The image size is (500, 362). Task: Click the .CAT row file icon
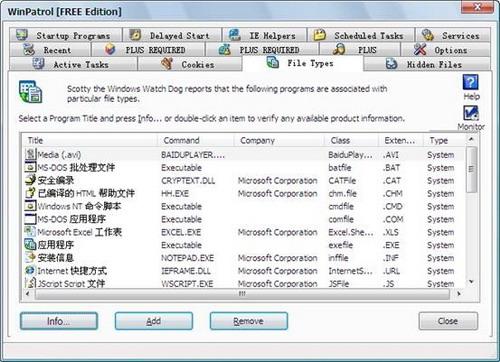point(31,180)
